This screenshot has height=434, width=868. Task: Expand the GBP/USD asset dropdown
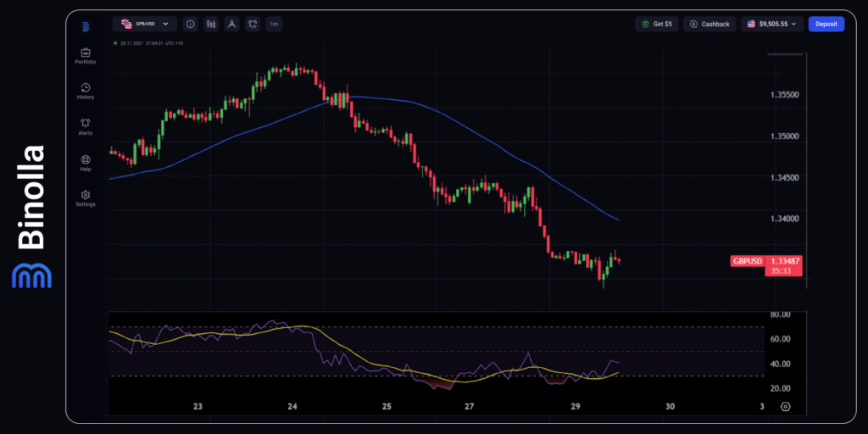click(144, 25)
